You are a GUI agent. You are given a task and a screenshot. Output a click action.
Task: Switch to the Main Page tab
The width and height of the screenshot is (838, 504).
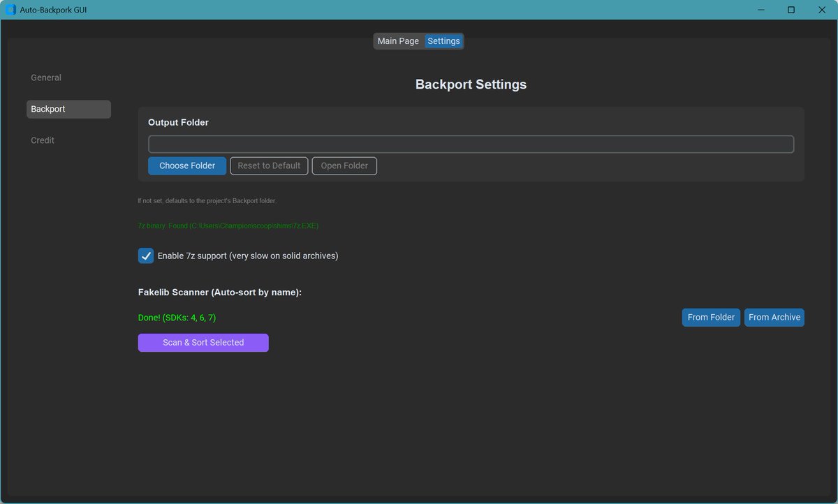[x=398, y=41]
